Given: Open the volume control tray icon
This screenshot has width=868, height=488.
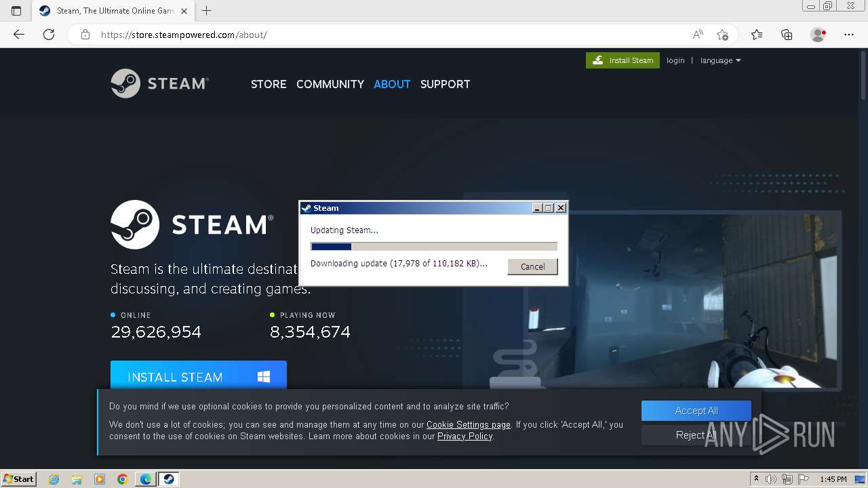Looking at the screenshot, I should 771,479.
